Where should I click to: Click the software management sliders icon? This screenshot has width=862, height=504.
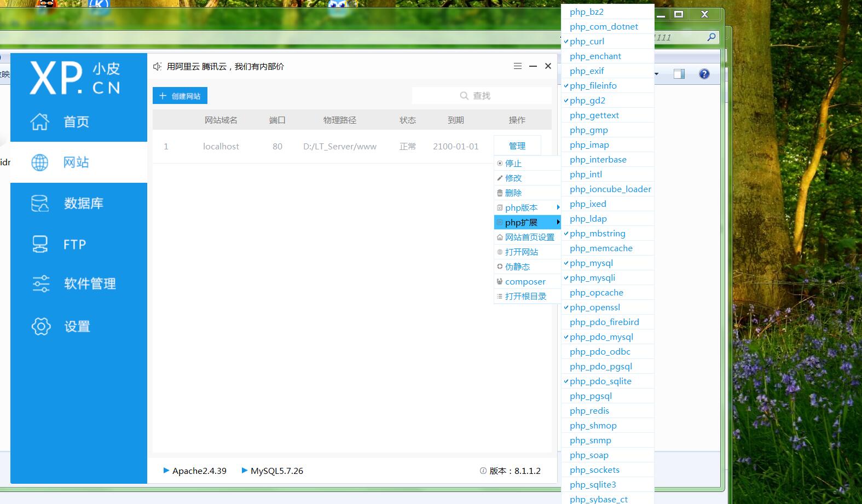(x=41, y=283)
